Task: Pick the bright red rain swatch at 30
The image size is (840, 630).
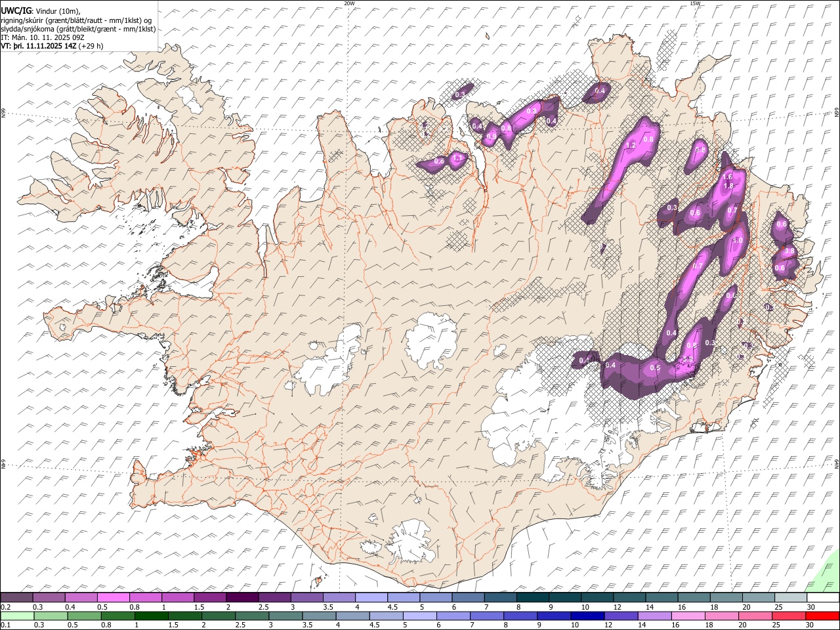Action: [822, 616]
